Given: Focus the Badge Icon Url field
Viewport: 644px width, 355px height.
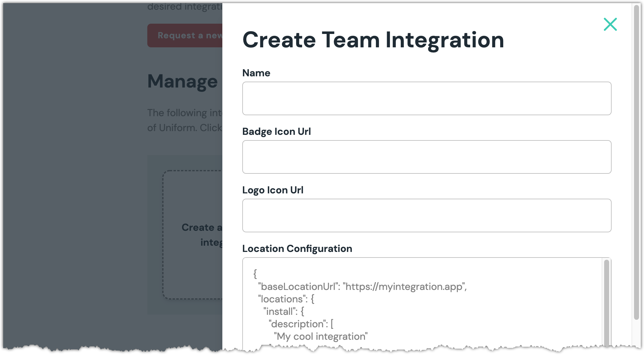Looking at the screenshot, I should pos(427,157).
